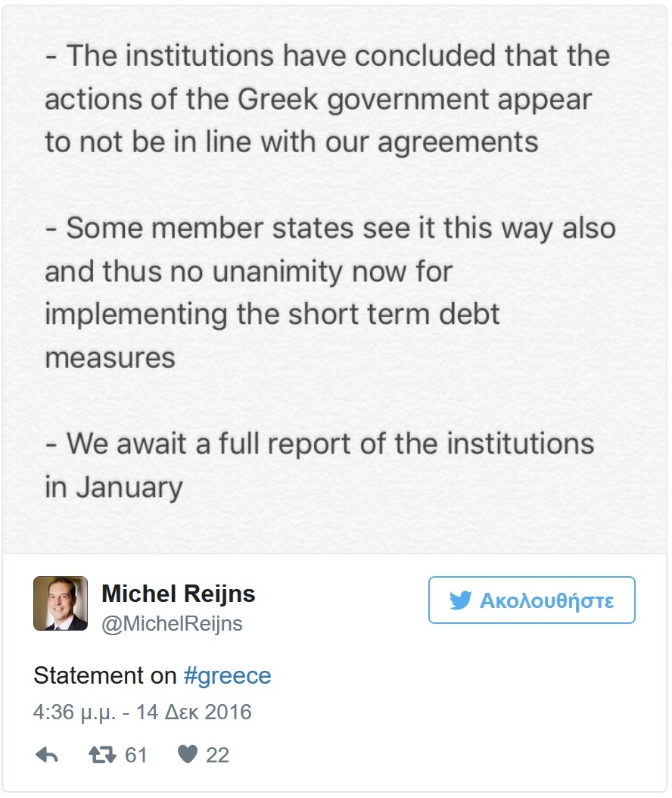The height and width of the screenshot is (798, 672).
Task: Click the "Statement on" tweet text
Action: pos(104,675)
